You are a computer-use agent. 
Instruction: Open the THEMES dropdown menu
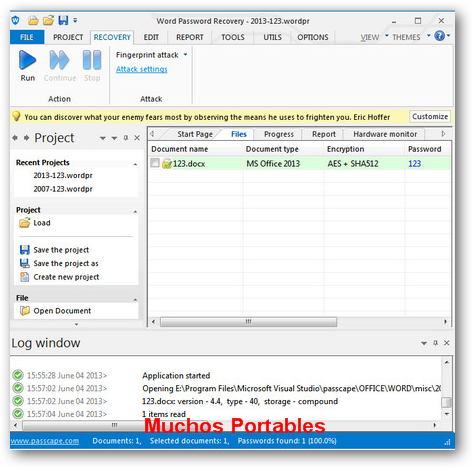[x=429, y=35]
